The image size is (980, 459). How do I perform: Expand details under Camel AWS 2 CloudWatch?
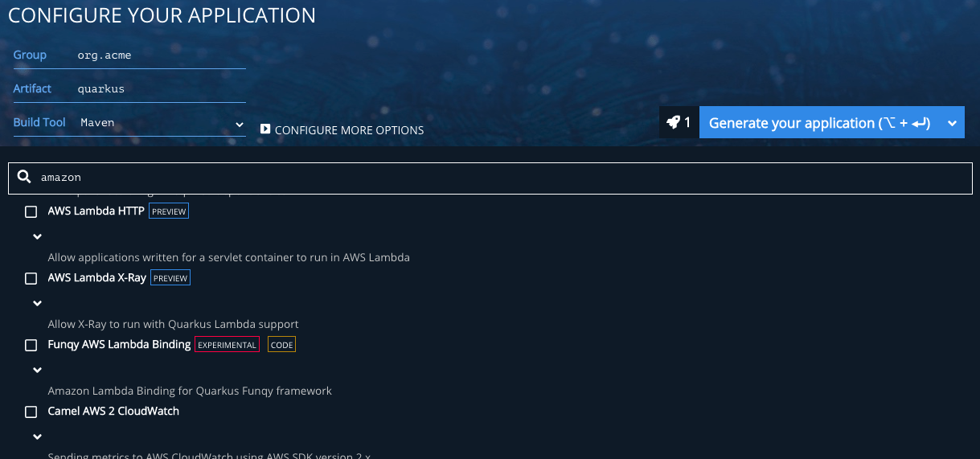click(x=37, y=436)
